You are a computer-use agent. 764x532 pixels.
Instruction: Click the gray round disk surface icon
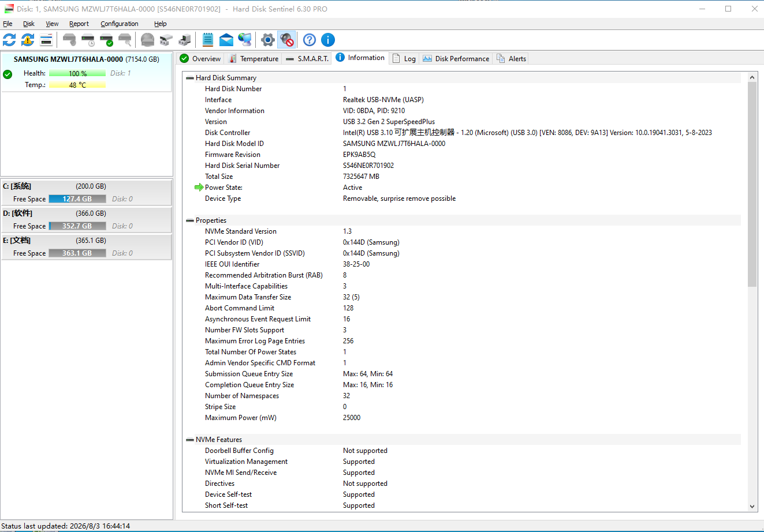pyautogui.click(x=148, y=40)
